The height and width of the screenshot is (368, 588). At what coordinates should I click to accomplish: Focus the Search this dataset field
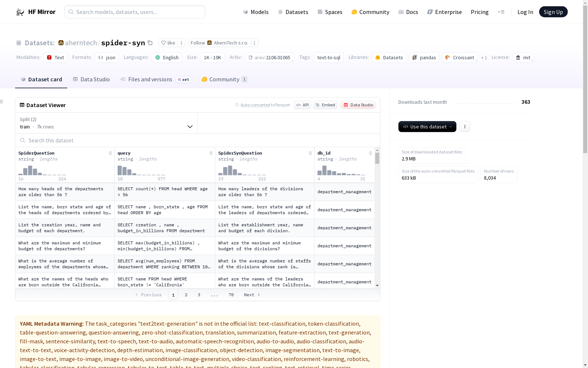click(x=198, y=140)
